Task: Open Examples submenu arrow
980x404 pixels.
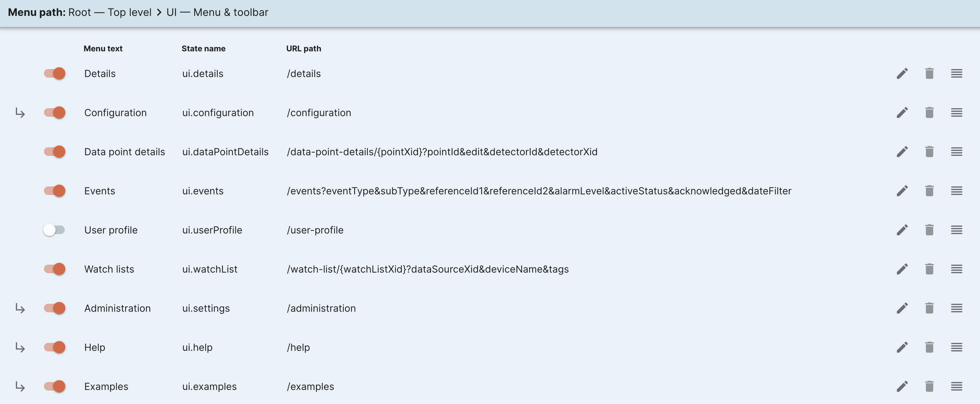Action: point(20,387)
